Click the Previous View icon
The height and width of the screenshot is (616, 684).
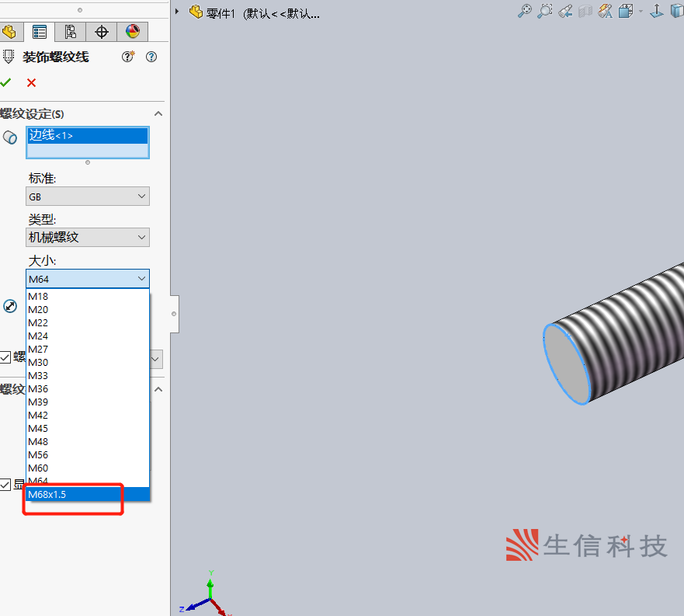coord(565,11)
